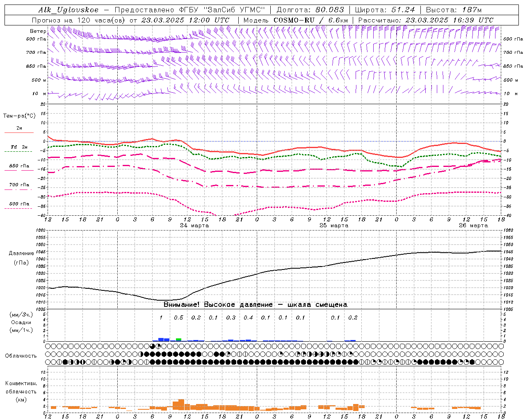The height and width of the screenshot is (420, 525).
Task: Click the (мм/3ч.) precipitation unit label
Action: (21, 315)
